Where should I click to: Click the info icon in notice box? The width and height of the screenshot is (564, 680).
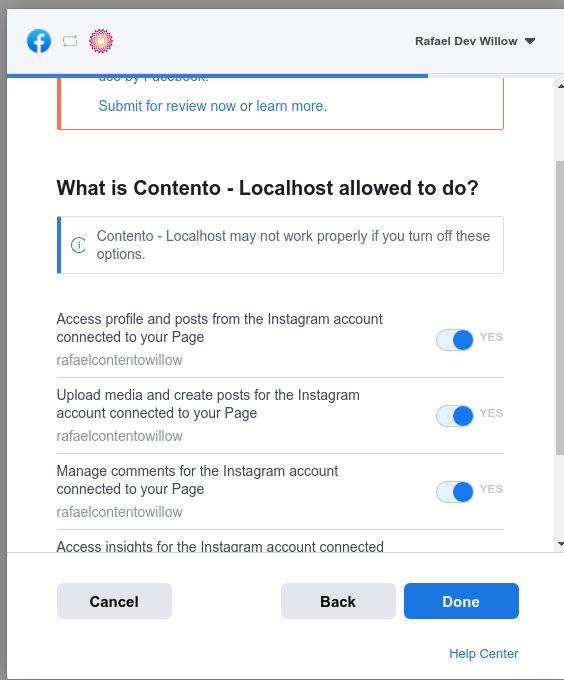click(78, 245)
